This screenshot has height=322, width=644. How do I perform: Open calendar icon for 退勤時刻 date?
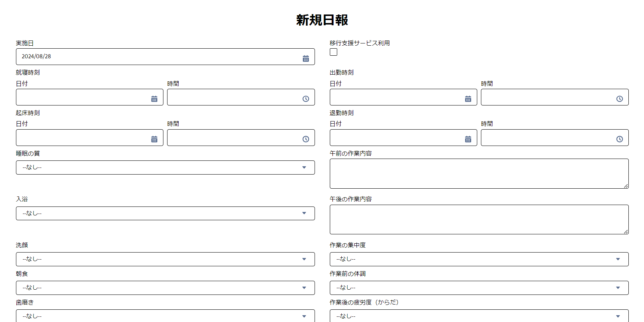click(468, 139)
